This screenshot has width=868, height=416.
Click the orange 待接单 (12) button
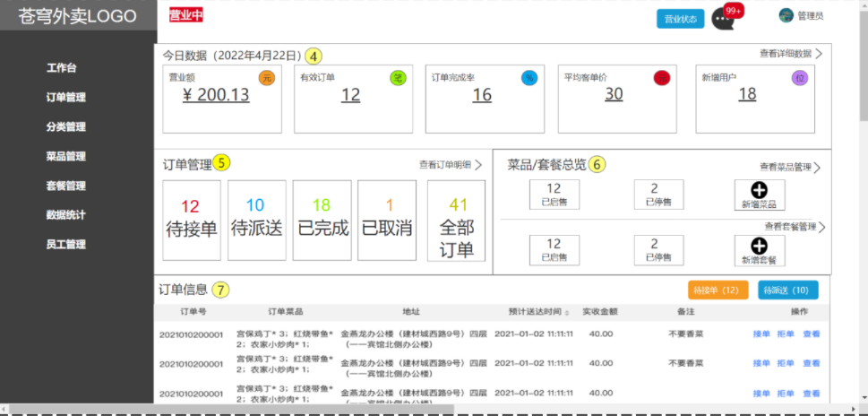tap(718, 290)
